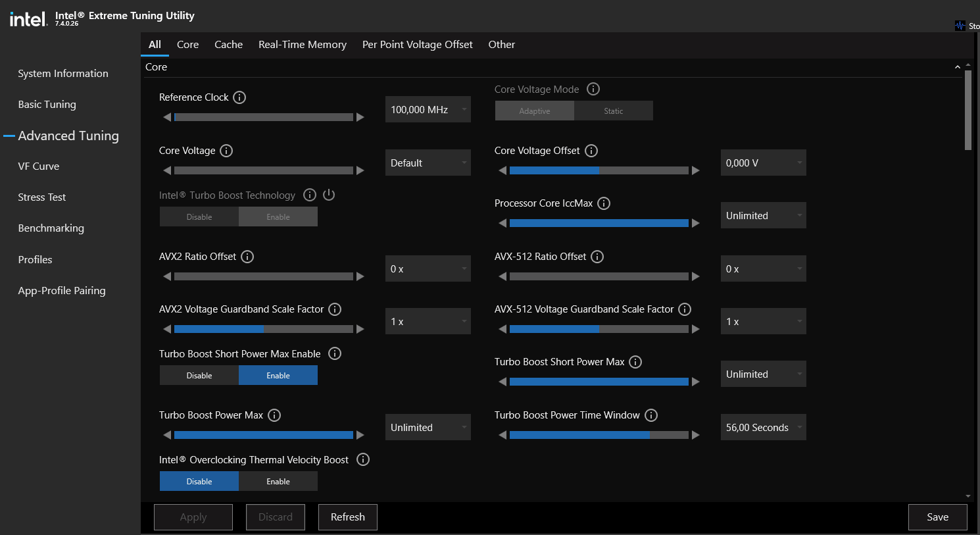Open AVX2 Voltage Guardband Scale Factor info

[x=335, y=309]
